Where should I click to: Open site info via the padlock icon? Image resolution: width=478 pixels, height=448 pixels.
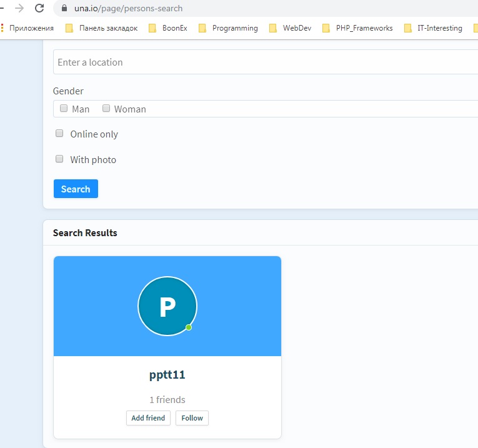point(64,9)
